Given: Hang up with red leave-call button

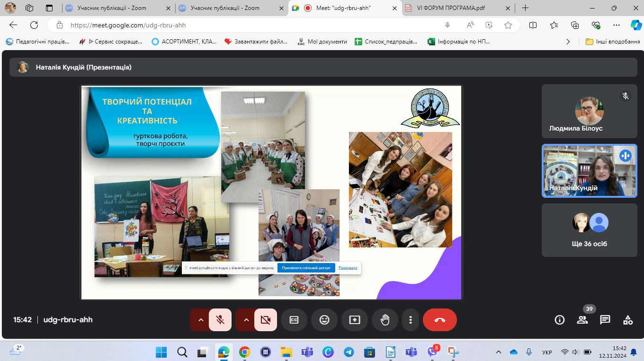Looking at the screenshot, I should pos(439,320).
